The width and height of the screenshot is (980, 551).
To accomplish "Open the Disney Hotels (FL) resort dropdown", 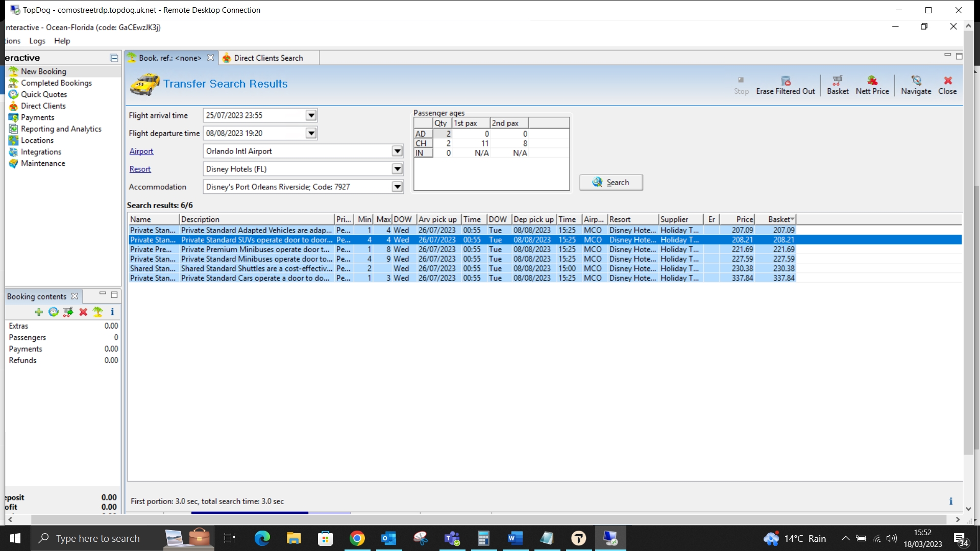I will [397, 169].
